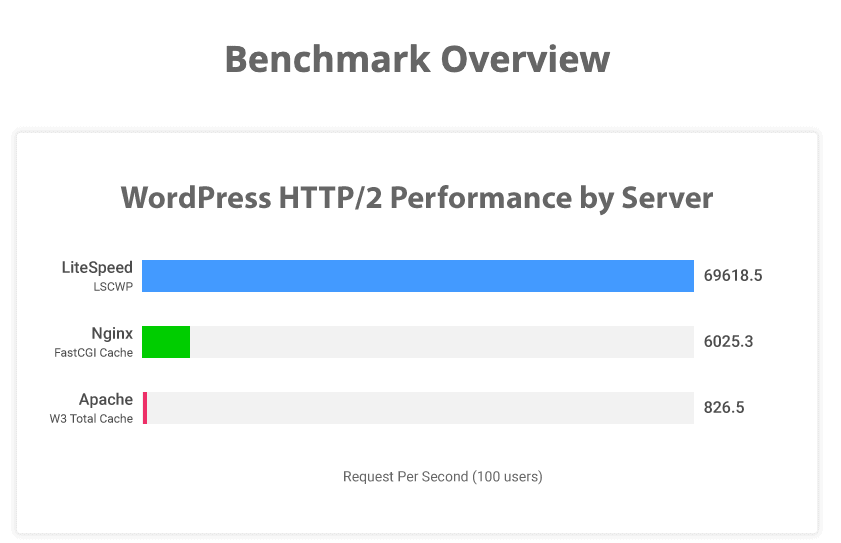Select the Apache server label
Screen dimensions: 841x543
[106, 400]
